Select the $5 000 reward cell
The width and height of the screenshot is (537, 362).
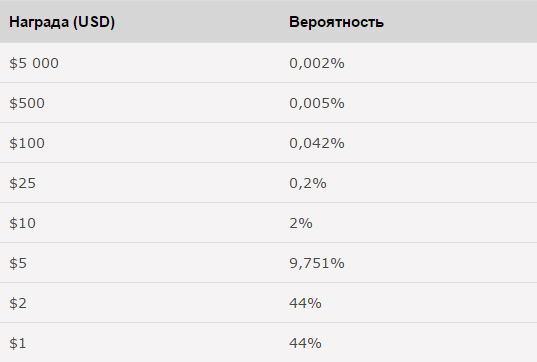coord(34,63)
